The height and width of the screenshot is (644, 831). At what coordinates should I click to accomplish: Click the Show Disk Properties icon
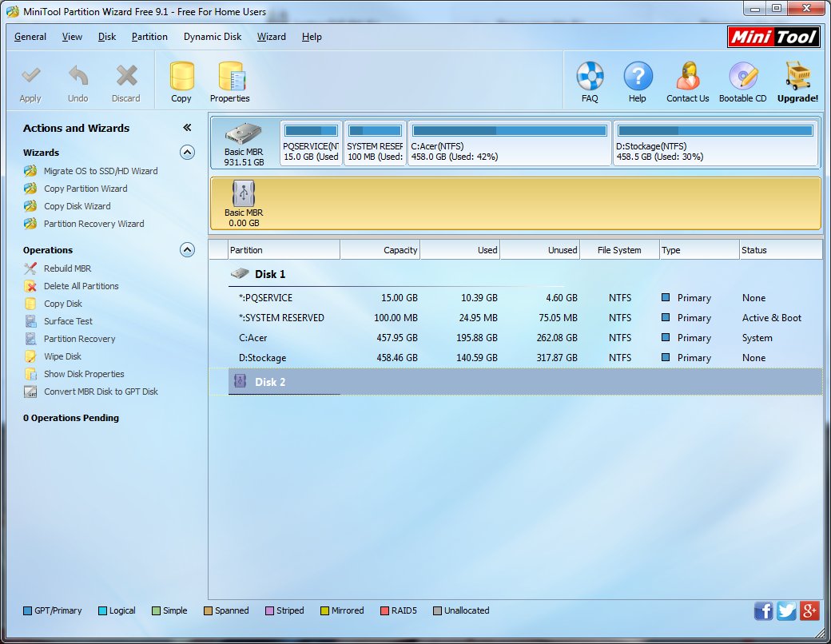tap(30, 374)
